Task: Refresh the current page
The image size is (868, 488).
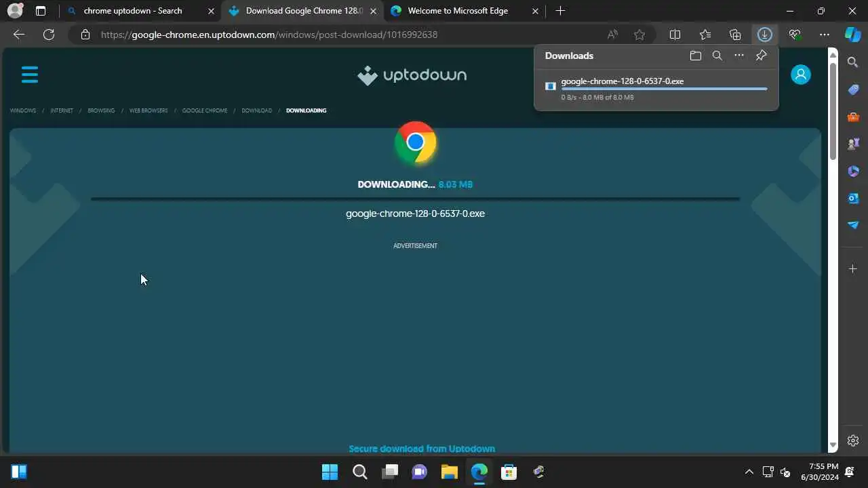Action: pos(49,35)
